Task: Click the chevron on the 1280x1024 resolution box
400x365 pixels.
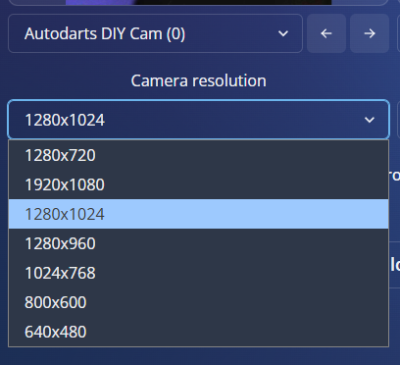Action: pyautogui.click(x=369, y=120)
